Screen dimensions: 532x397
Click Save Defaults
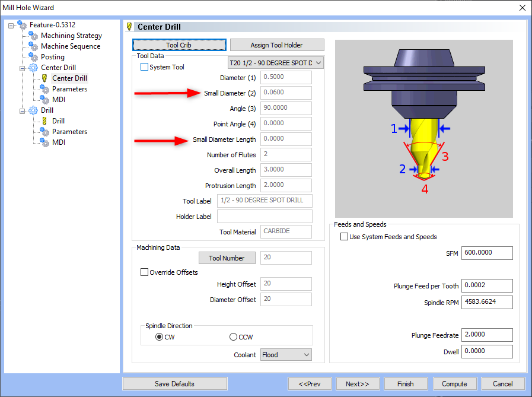tap(175, 384)
